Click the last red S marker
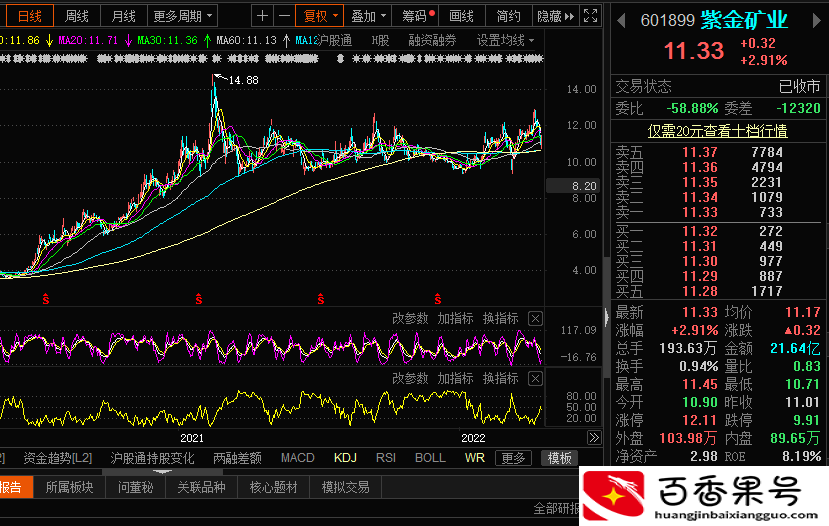This screenshot has width=829, height=526. pos(438,299)
